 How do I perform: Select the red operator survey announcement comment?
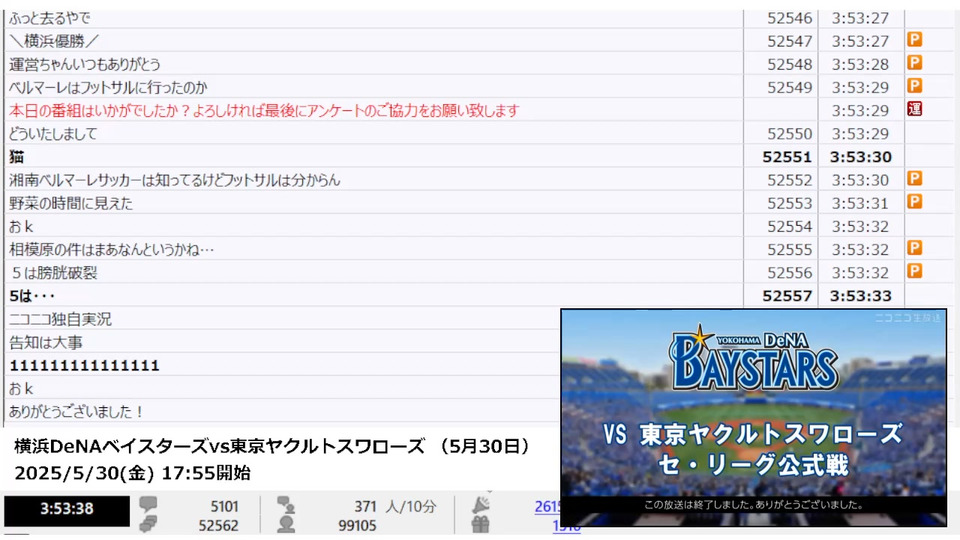(x=264, y=111)
